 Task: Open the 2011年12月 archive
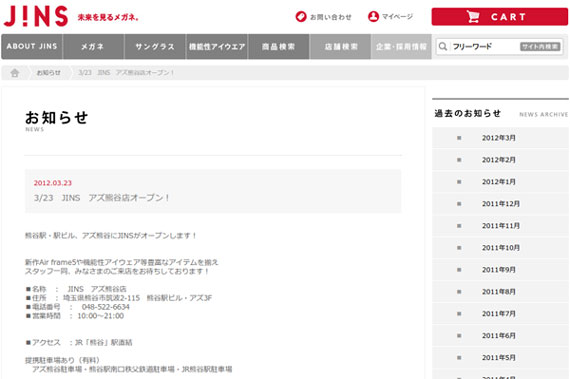pos(501,204)
